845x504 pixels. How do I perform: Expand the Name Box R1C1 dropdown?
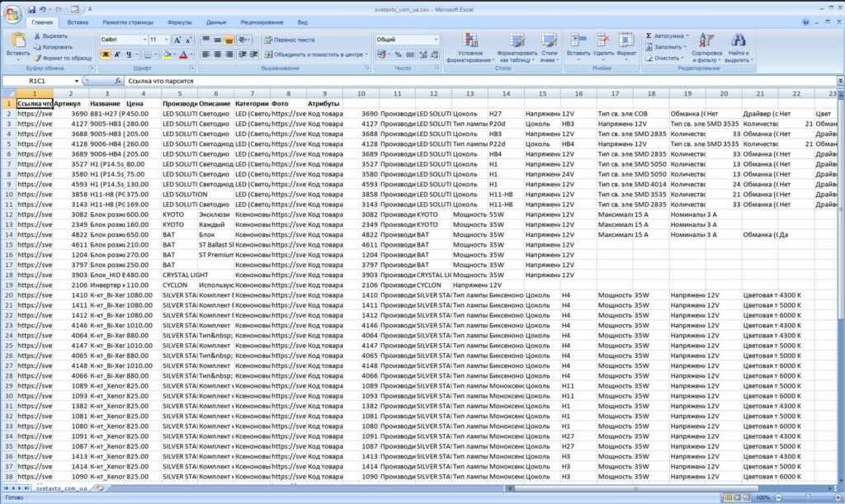pos(77,81)
